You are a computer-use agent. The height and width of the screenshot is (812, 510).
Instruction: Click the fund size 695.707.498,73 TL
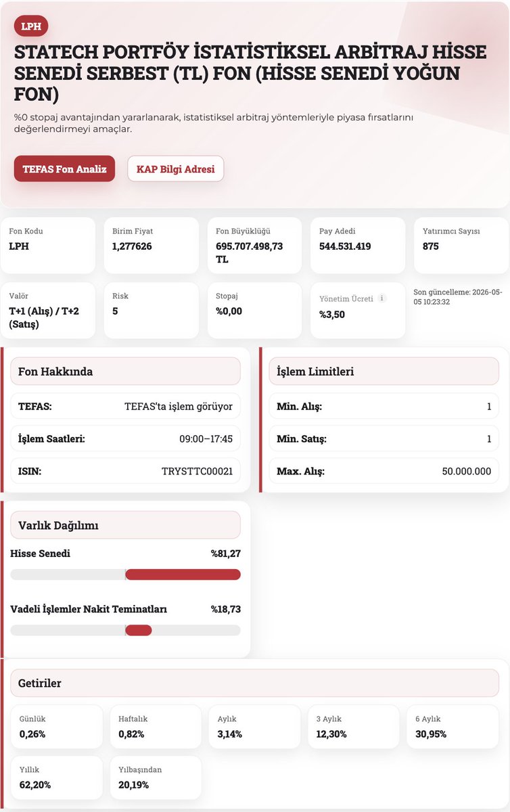(x=250, y=252)
